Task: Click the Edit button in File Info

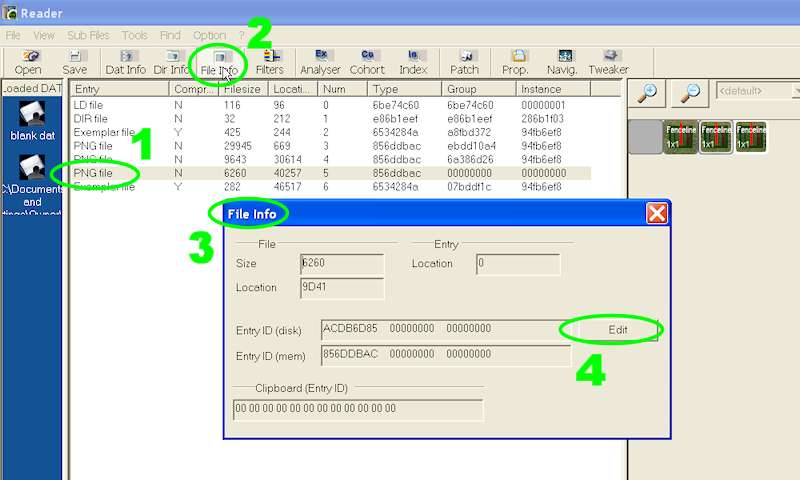Action: click(618, 330)
